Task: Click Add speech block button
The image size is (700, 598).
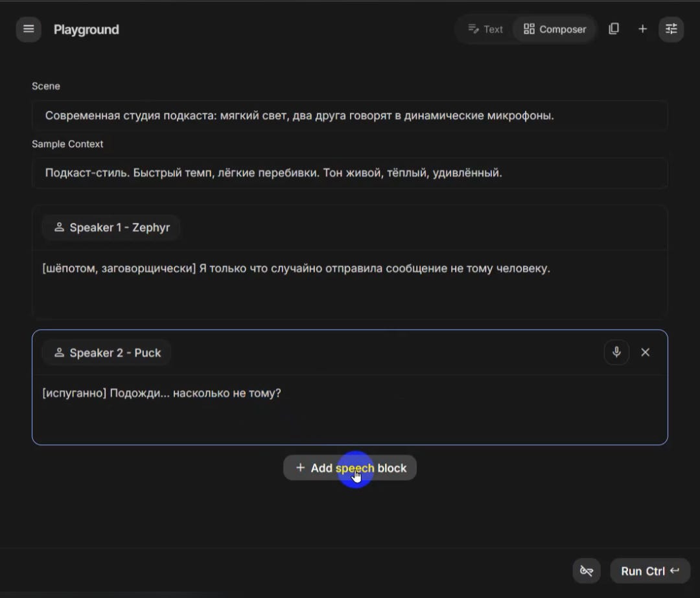Action: click(x=349, y=468)
